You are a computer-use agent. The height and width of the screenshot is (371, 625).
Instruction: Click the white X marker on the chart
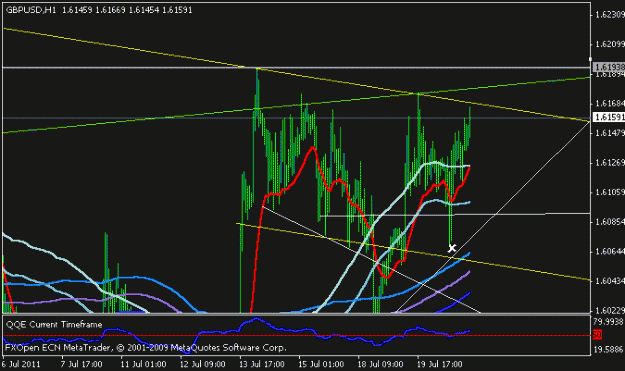pos(452,248)
